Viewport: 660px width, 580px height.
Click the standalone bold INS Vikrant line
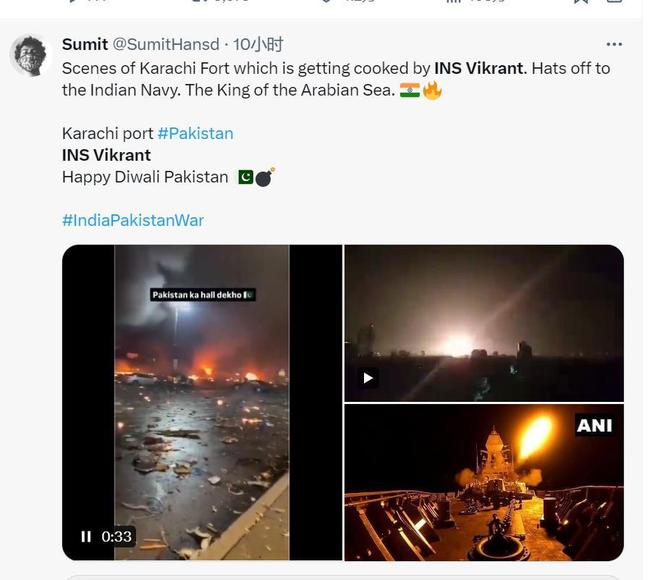106,155
